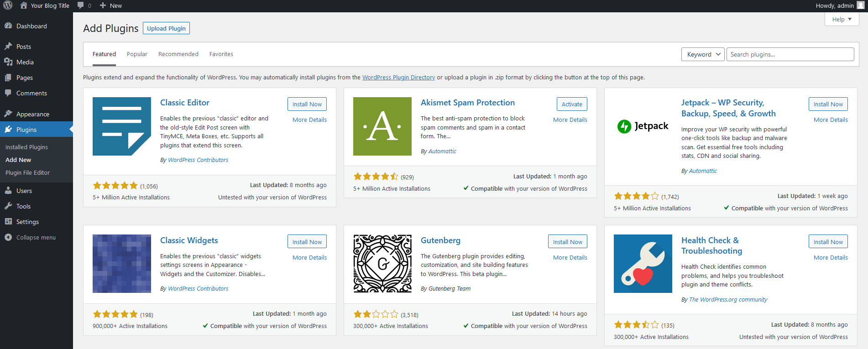
Task: Open More Details for Health Check
Action: [831, 257]
